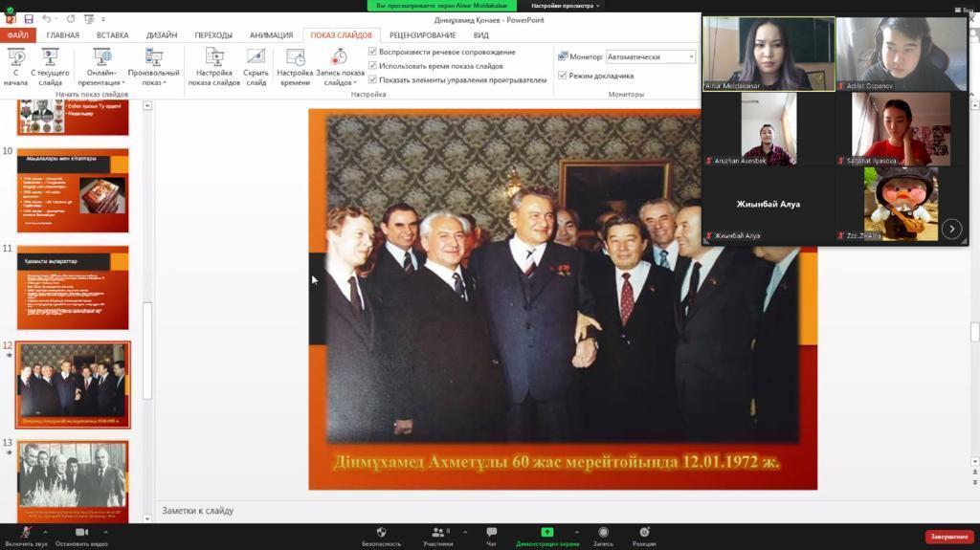This screenshot has width=980, height=550.
Task: Click the ФАЙЛ file button
Action: pyautogui.click(x=17, y=35)
